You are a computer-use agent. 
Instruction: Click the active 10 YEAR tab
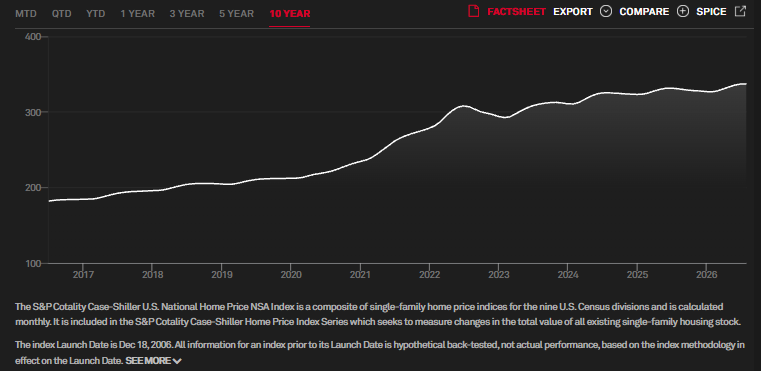tap(290, 14)
